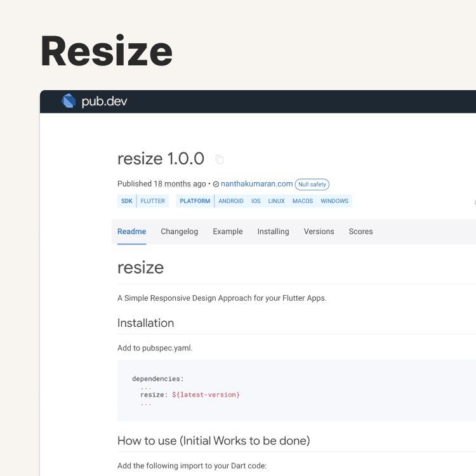The image size is (476, 476).
Task: Click the verified publisher badge icon
Action: click(x=216, y=184)
